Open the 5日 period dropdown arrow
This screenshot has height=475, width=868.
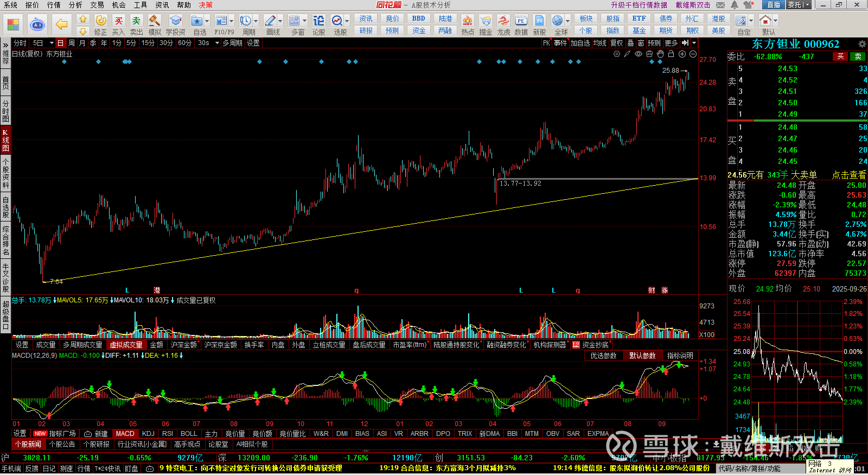click(x=52, y=43)
